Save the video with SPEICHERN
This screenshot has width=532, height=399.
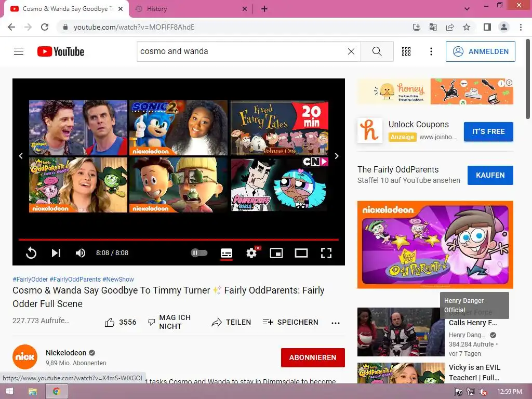[x=290, y=322]
